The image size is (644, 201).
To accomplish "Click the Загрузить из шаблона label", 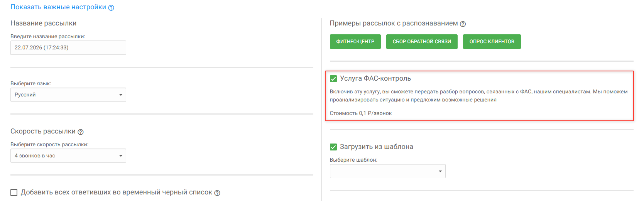I will 377,147.
